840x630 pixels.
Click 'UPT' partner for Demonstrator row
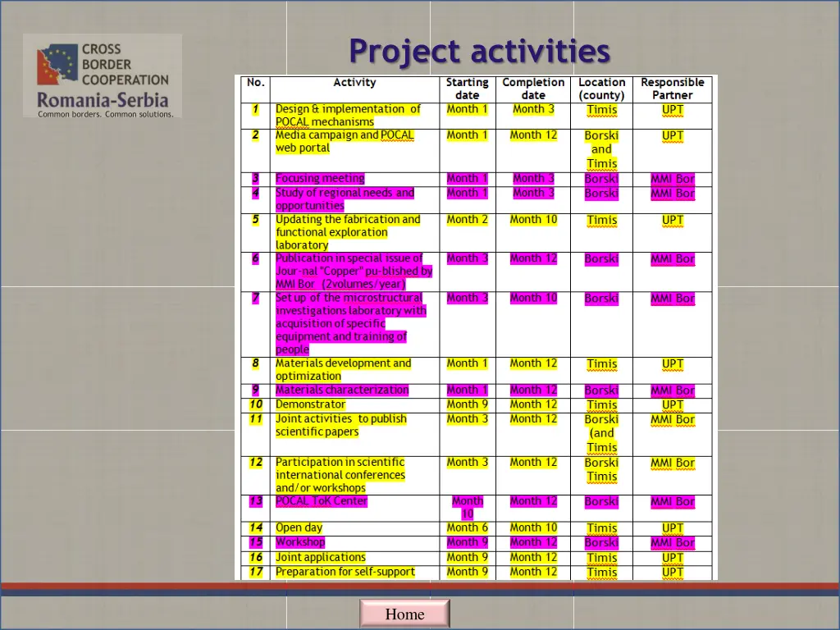tap(673, 405)
